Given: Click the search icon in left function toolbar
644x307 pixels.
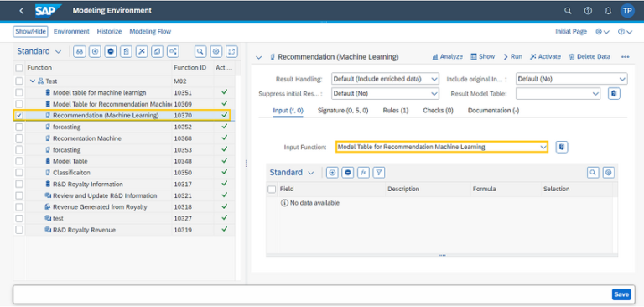Looking at the screenshot, I should (200, 51).
